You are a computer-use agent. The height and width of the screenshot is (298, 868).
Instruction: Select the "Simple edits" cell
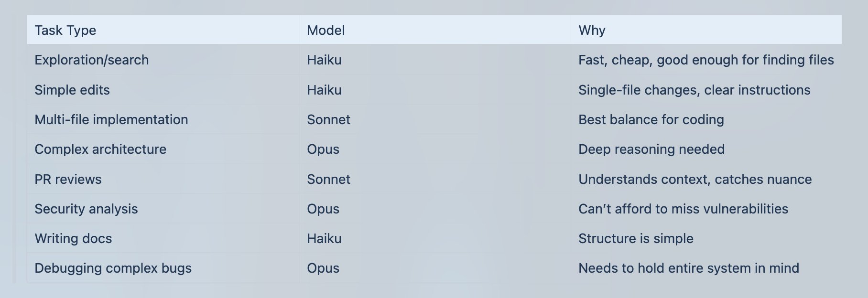72,90
